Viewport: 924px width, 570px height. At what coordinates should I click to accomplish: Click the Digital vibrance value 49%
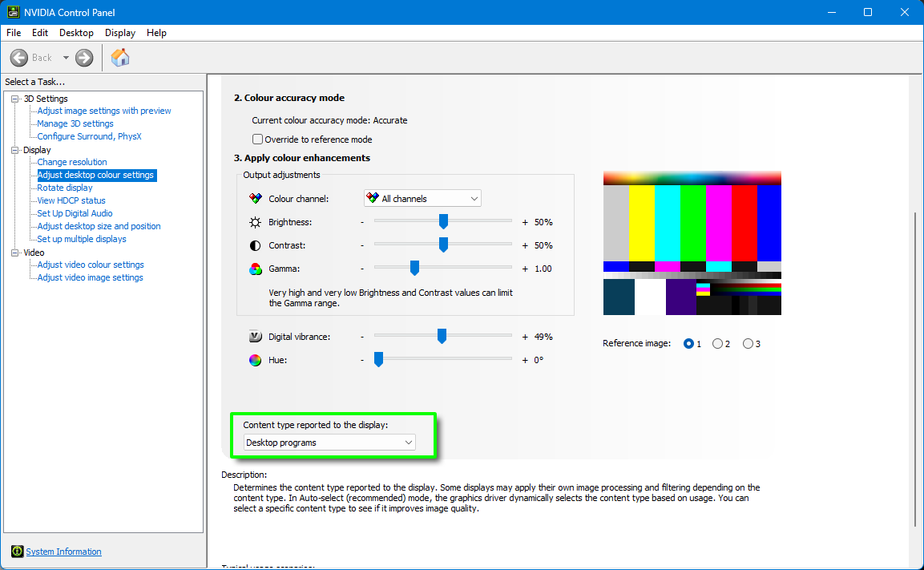pyautogui.click(x=543, y=337)
